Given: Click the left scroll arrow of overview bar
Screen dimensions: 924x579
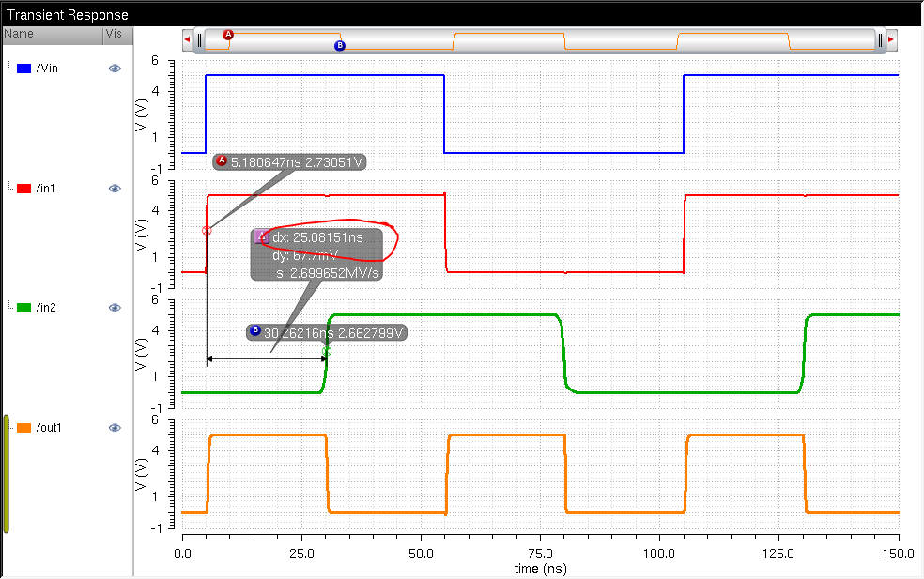Looking at the screenshot, I should click(188, 40).
